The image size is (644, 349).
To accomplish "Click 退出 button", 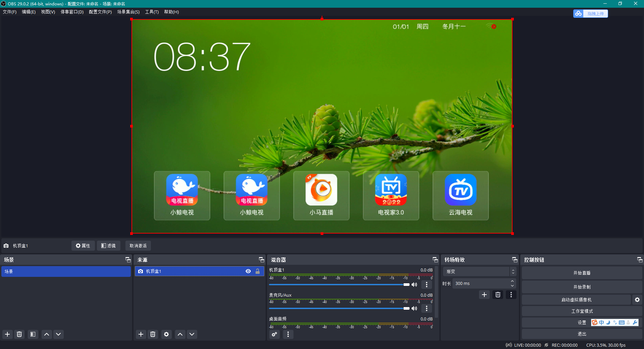I will (x=582, y=334).
